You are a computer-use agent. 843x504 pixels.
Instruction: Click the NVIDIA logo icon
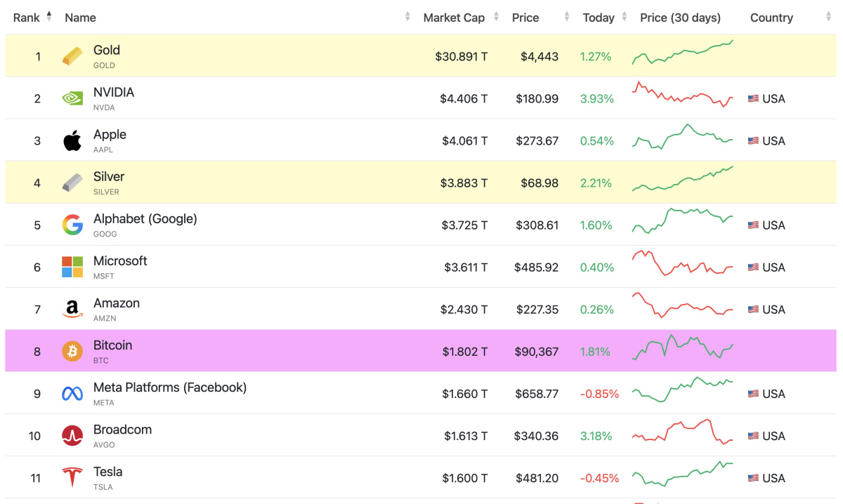[72, 99]
